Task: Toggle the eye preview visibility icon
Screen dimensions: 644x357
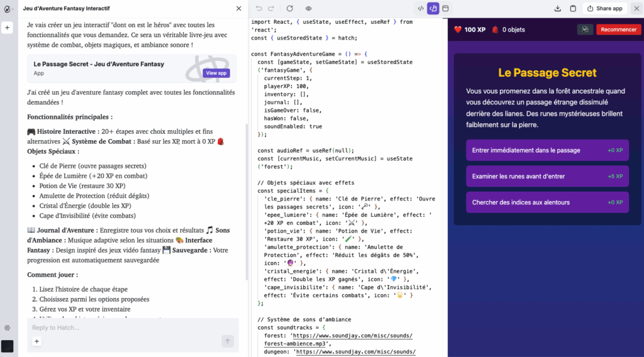Action: (308, 9)
